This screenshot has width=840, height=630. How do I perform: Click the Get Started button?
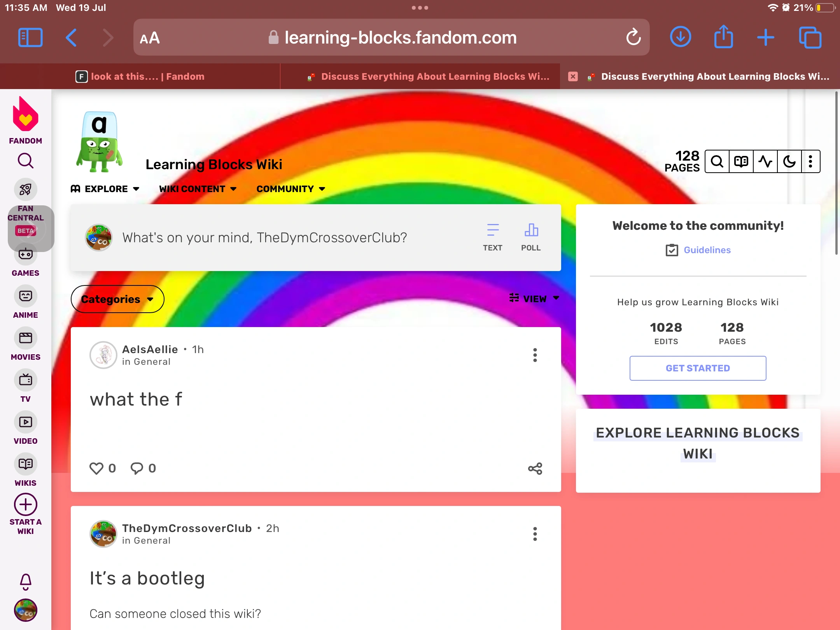[698, 368]
